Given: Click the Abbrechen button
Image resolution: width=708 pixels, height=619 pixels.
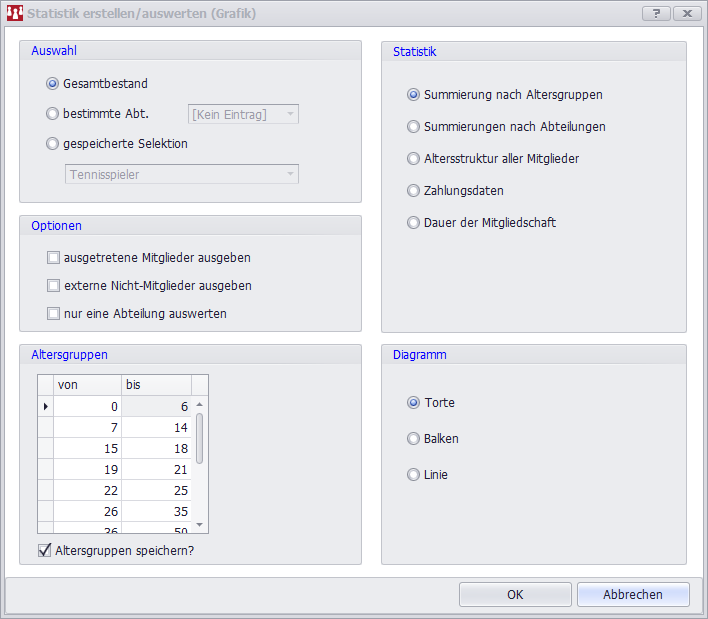Looking at the screenshot, I should tap(632, 595).
